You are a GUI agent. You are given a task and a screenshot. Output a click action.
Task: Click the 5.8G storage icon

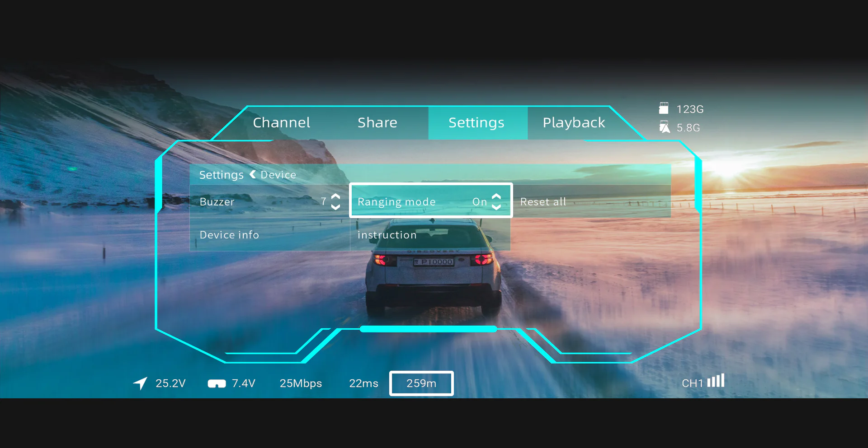tap(664, 127)
